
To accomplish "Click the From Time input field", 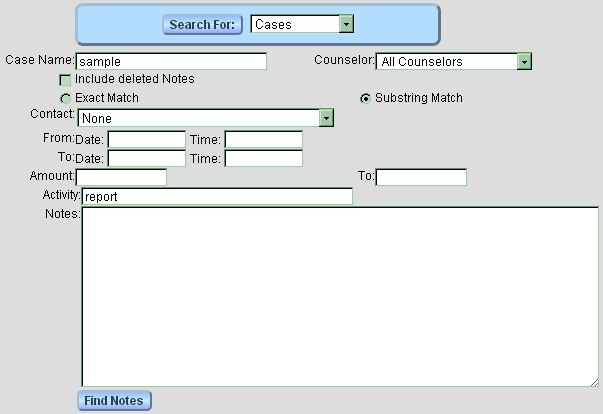I will pos(263,139).
